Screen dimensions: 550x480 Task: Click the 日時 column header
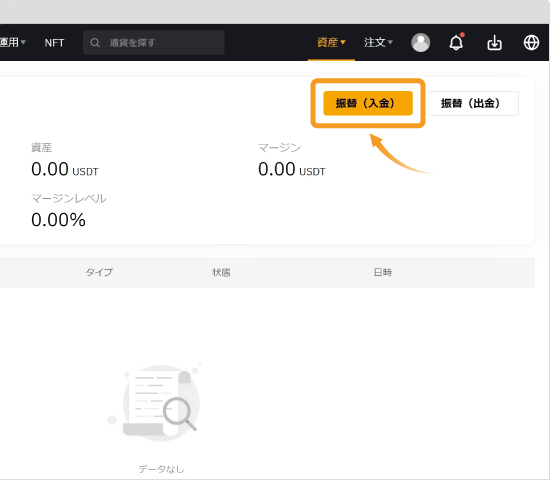tap(383, 272)
